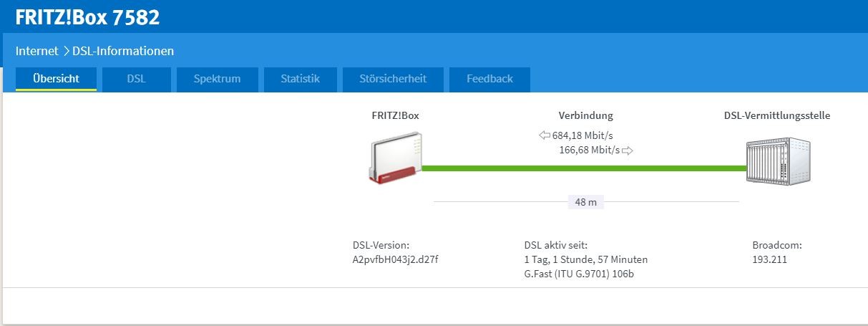Viewport: 868px width, 326px height.
Task: Click the 48 m line length label
Action: click(585, 203)
